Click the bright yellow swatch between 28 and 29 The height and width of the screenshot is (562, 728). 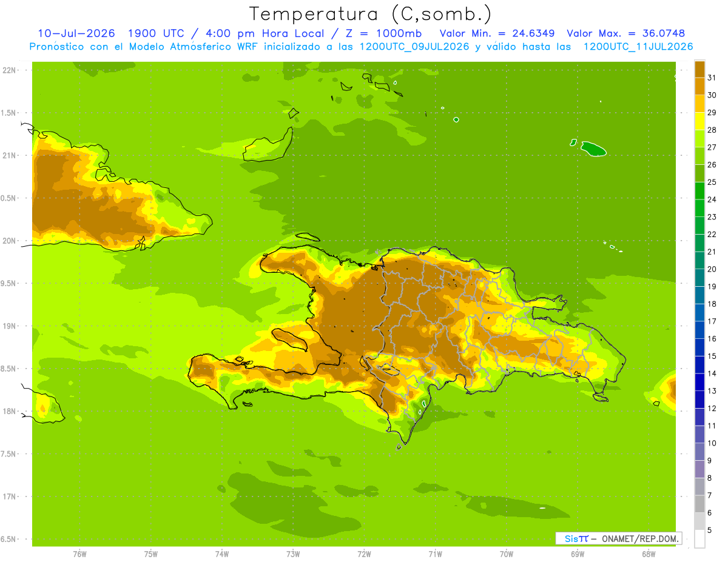coord(699,122)
